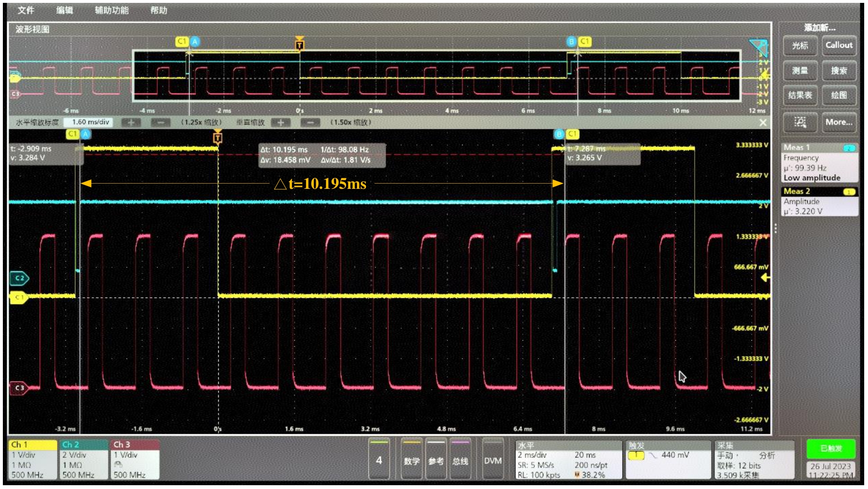
Task: Toggle the Ch 3 channel badge
Action: coord(135,459)
